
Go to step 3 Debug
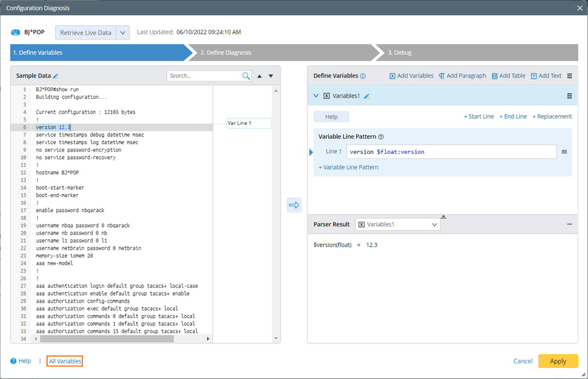(x=478, y=53)
